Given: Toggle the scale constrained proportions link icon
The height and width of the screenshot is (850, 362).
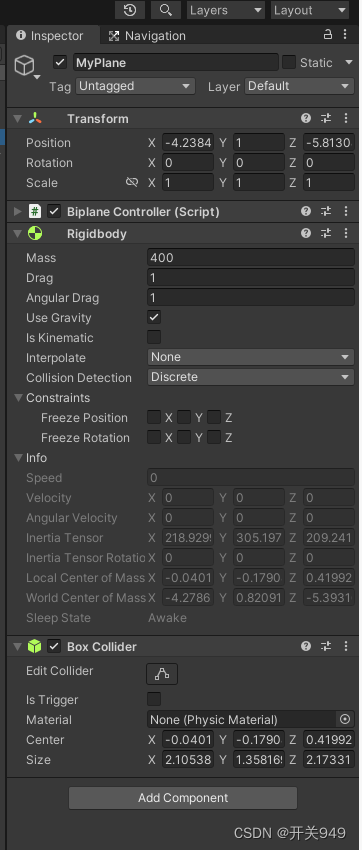Looking at the screenshot, I should pyautogui.click(x=132, y=182).
